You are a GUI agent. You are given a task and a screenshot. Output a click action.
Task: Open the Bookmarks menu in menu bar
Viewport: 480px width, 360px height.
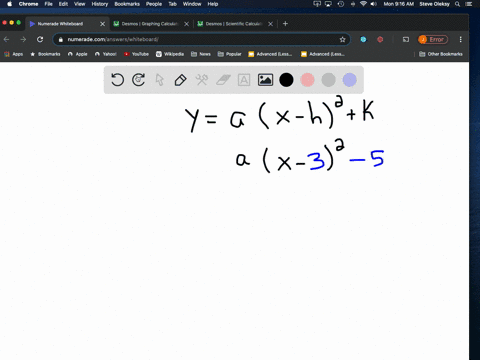click(127, 4)
